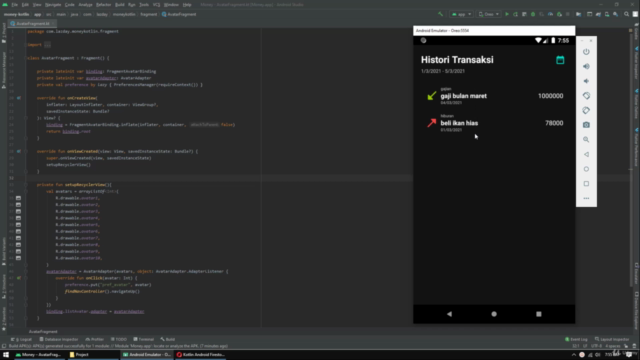
Task: Tap the gaji bulan maret transaction row
Action: [x=494, y=96]
